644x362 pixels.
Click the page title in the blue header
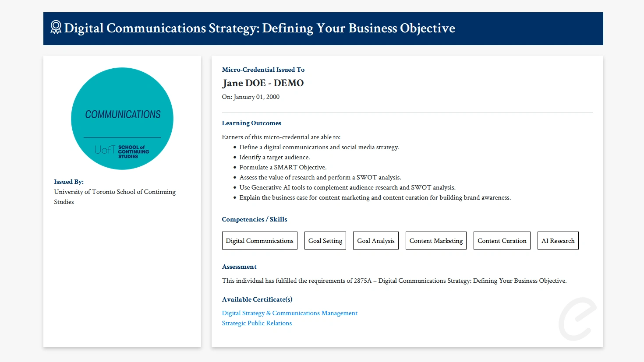[259, 28]
